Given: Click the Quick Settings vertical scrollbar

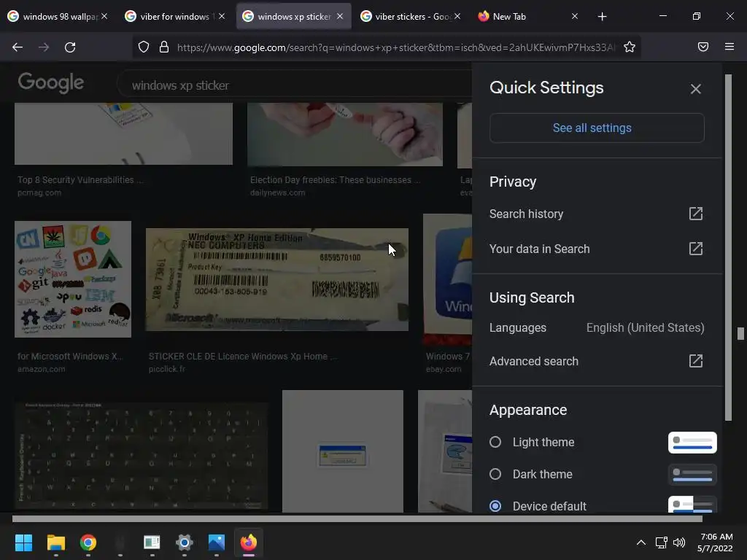Looking at the screenshot, I should point(728,248).
